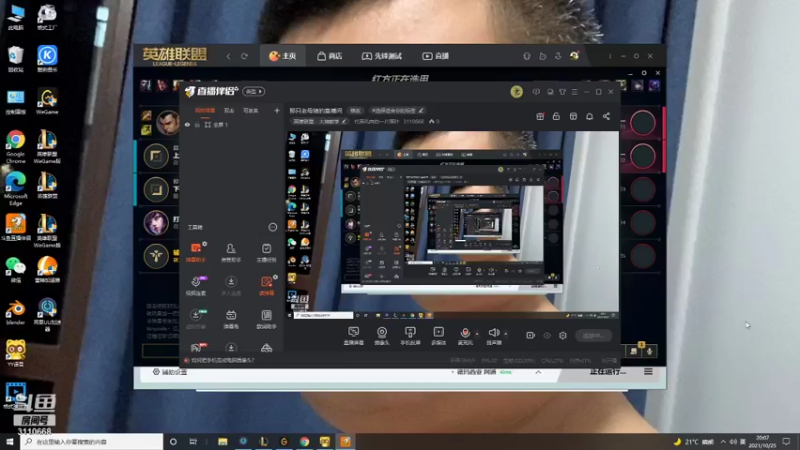Toggle lock on the Fullscreen 1 source
The width and height of the screenshot is (800, 450).
(197, 124)
